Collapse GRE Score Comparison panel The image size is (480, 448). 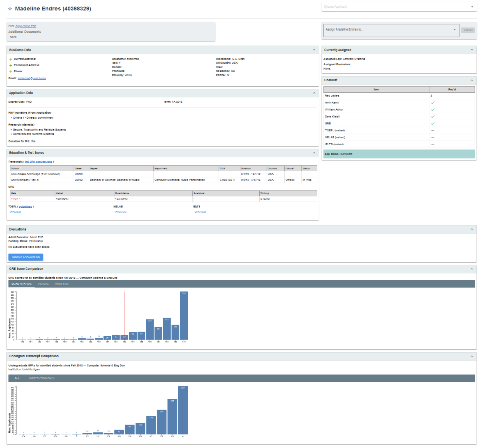(471, 269)
